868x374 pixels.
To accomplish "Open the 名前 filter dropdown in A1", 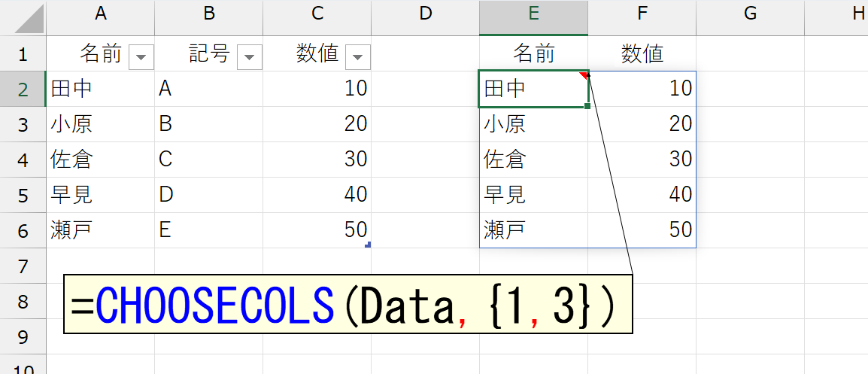I will (x=141, y=57).
